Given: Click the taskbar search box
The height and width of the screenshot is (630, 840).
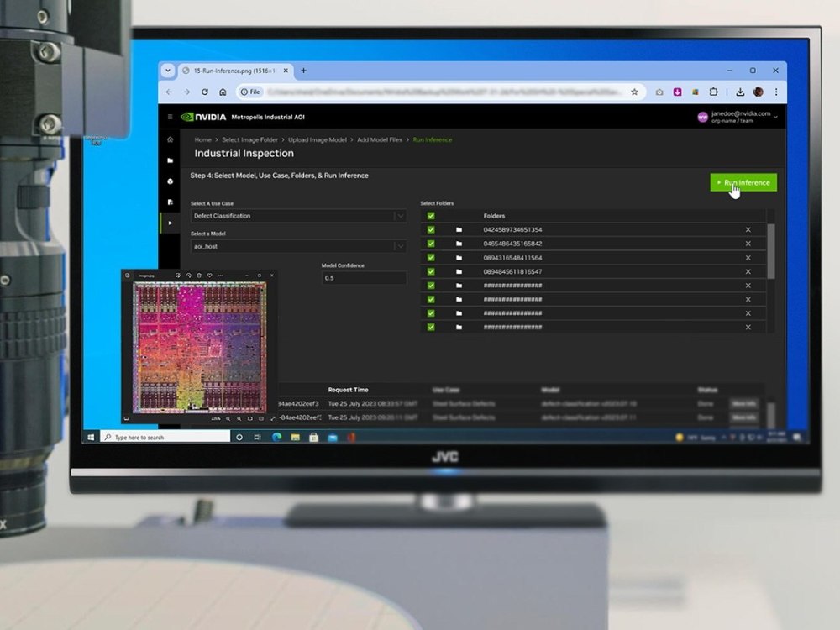Looking at the screenshot, I should 165,437.
